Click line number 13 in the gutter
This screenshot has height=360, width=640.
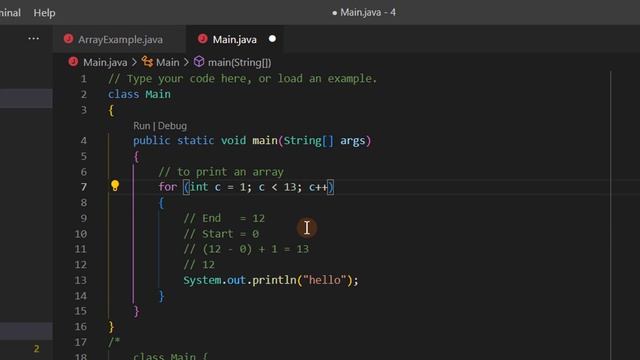pyautogui.click(x=80, y=280)
